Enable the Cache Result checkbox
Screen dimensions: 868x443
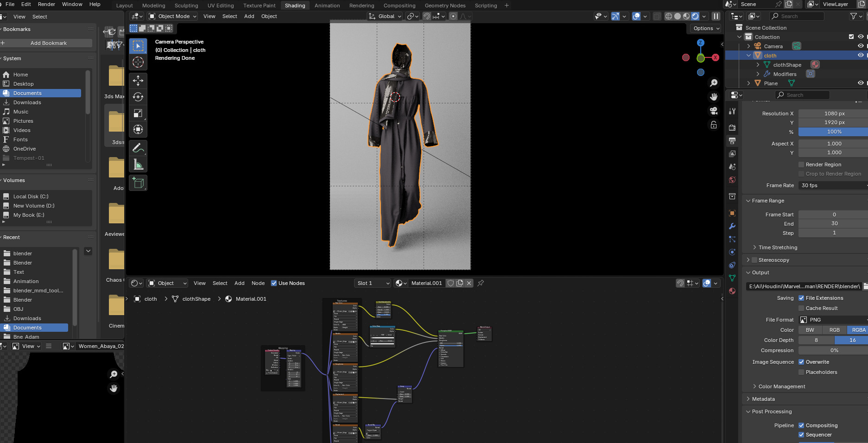point(801,308)
